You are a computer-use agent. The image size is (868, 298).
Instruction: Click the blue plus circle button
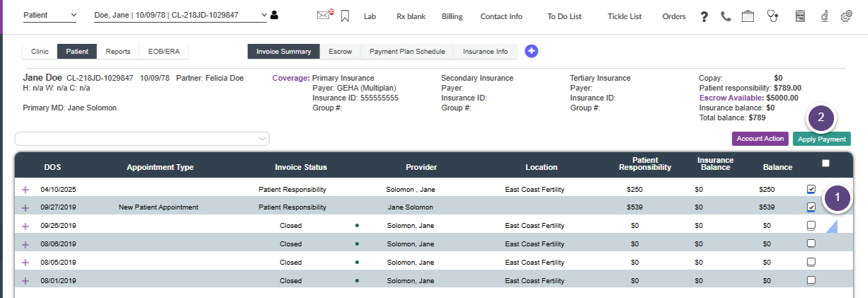[x=531, y=51]
